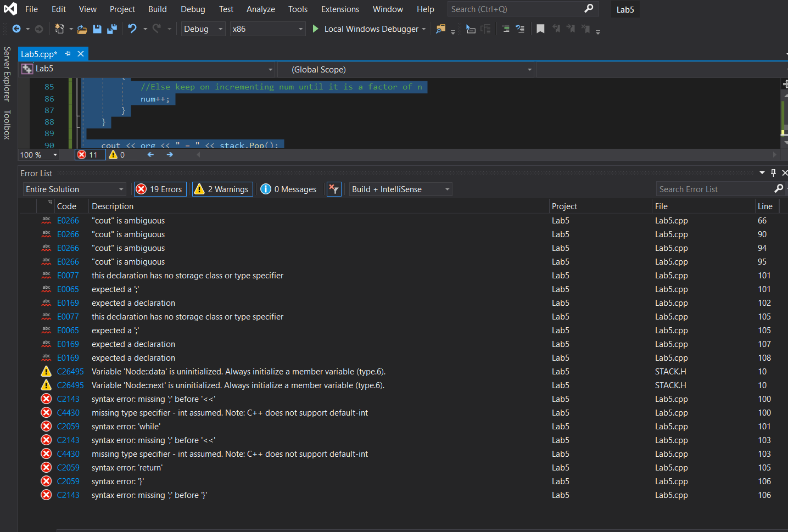
Task: Click the Undo arrow icon
Action: pos(132,29)
